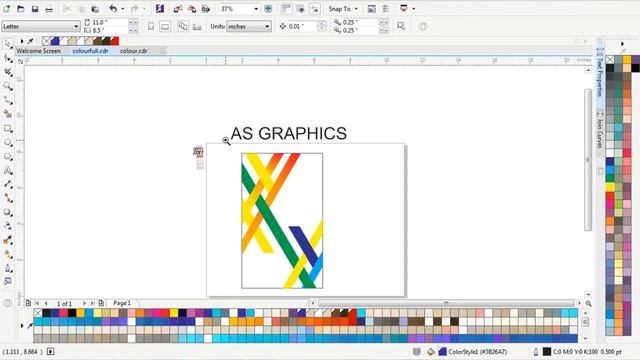Screen dimensions: 640x360
Task: Open the Text Properties docker tab
Action: (600, 73)
